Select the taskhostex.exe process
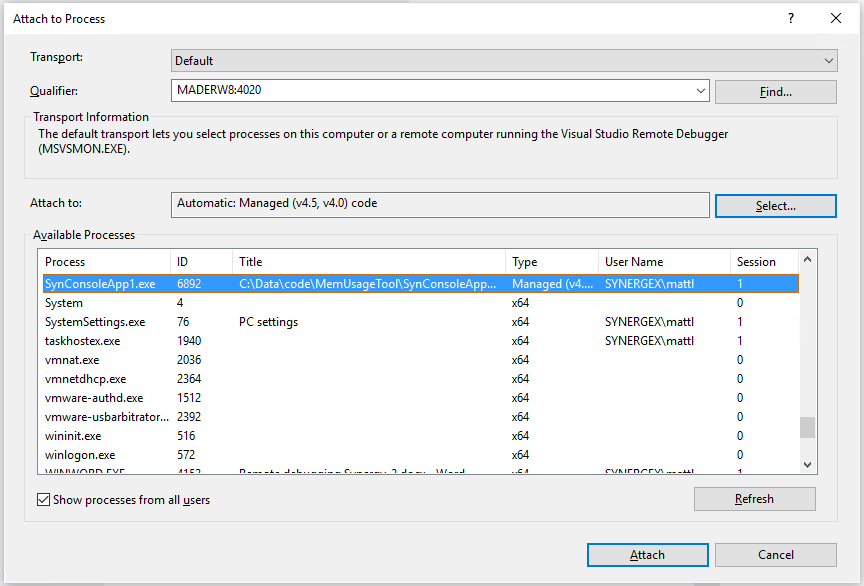Image resolution: width=864 pixels, height=586 pixels. pyautogui.click(x=82, y=341)
